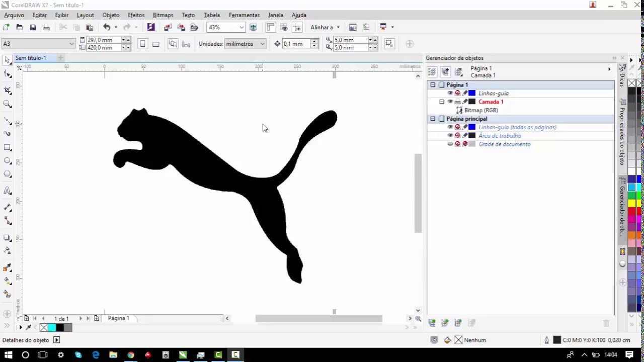This screenshot has height=362, width=644.
Task: Click the Save icon in toolbar
Action: point(33,27)
